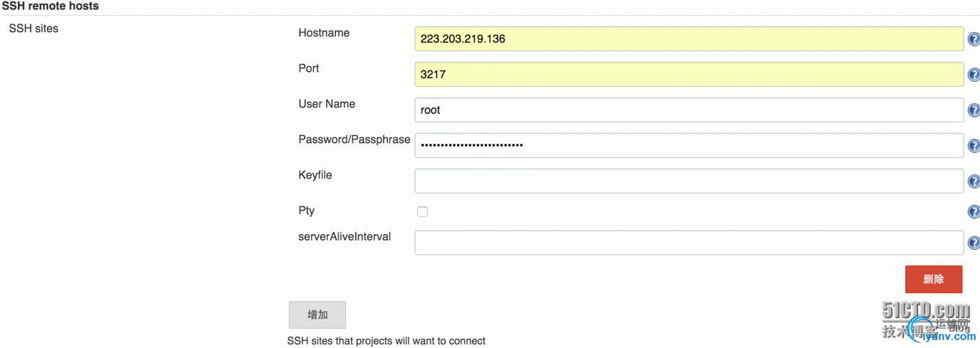This screenshot has height=348, width=980.
Task: Click the 51CTO.com watermark logo
Action: click(926, 311)
